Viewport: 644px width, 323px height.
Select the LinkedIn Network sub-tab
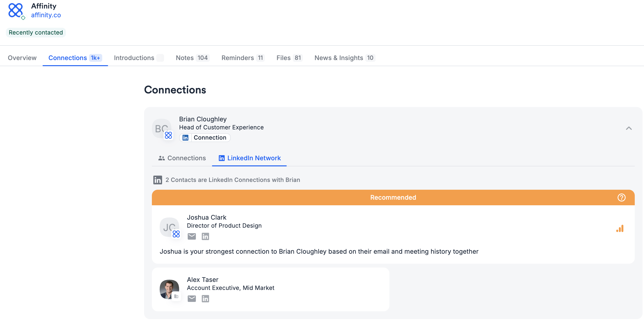249,158
